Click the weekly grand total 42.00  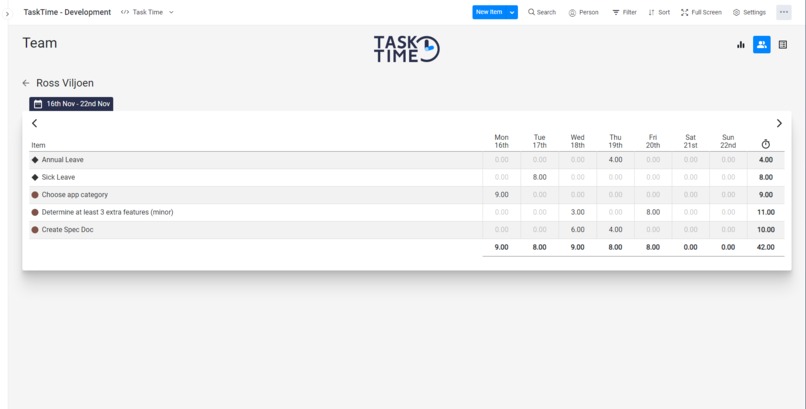pyautogui.click(x=765, y=247)
